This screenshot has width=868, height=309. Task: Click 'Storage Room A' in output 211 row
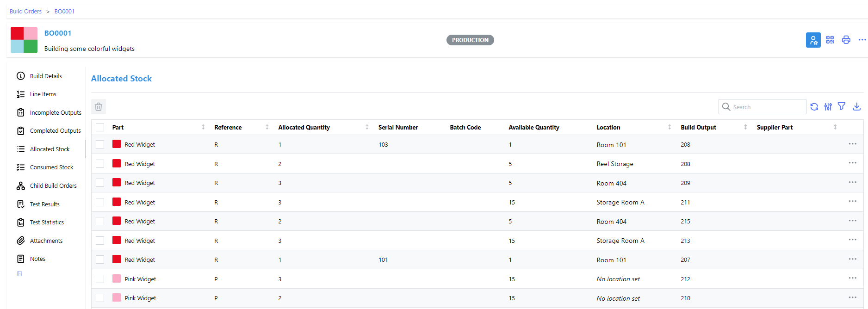tap(620, 202)
